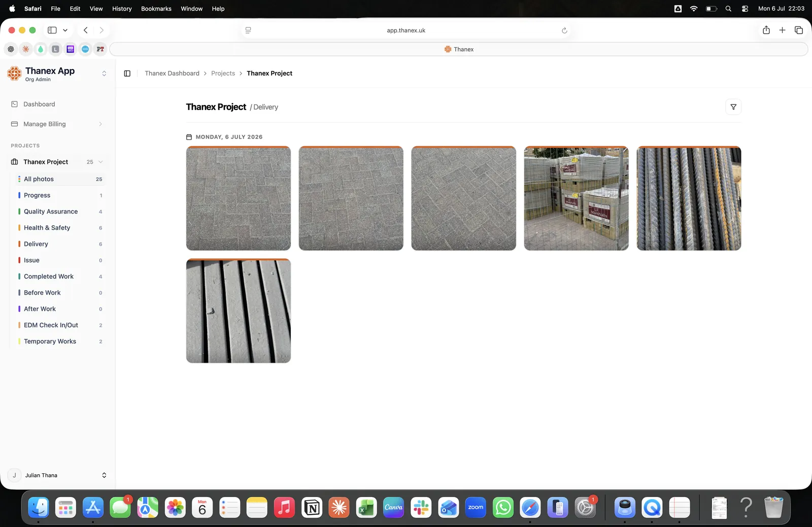The height and width of the screenshot is (527, 812).
Task: Open Zoom from the Dock
Action: pos(476,507)
